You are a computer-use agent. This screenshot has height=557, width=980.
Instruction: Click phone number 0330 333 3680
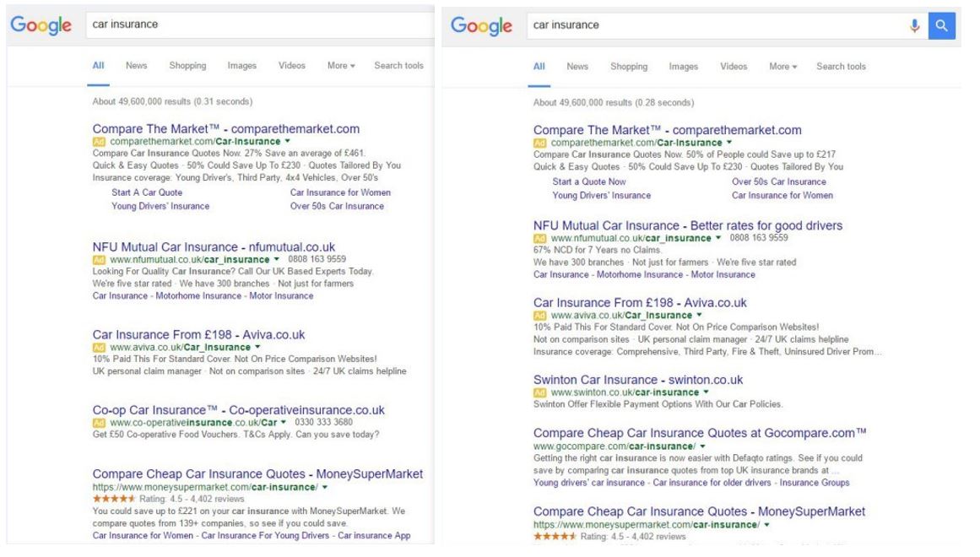click(324, 422)
